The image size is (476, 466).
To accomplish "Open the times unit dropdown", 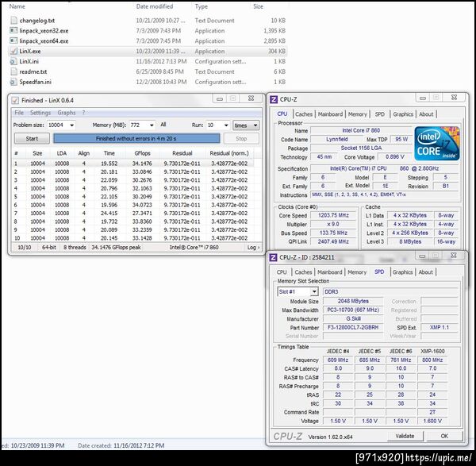I will [246, 125].
